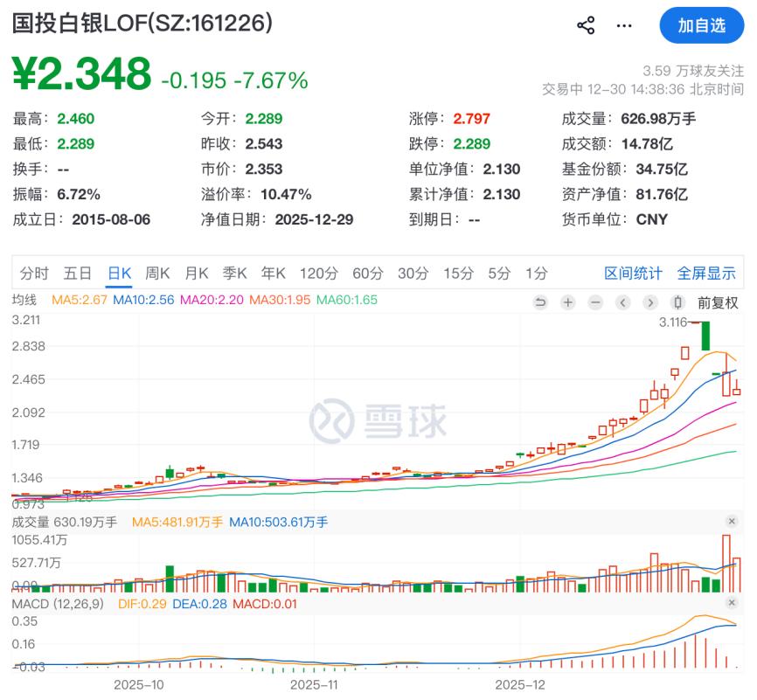Click the share icon near 加自选
Image resolution: width=757 pixels, height=700 pixels.
point(585,25)
